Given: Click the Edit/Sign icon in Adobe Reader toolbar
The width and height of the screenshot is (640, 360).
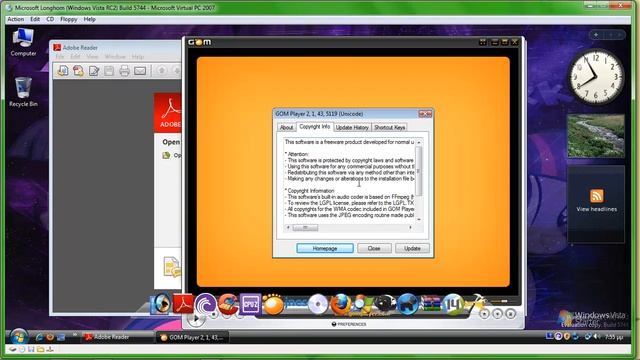Looking at the screenshot, I should pos(94,71).
